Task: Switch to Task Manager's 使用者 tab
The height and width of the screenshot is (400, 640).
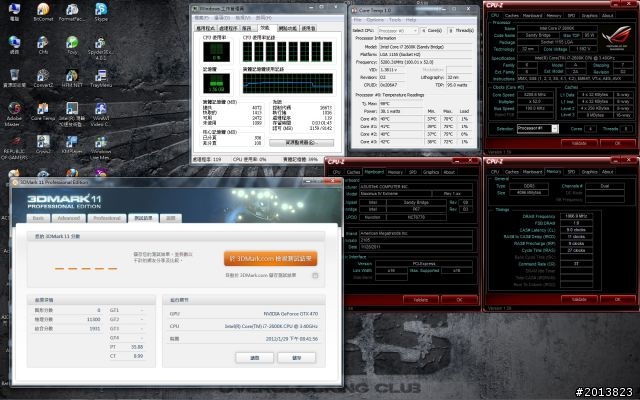Action: 309,29
